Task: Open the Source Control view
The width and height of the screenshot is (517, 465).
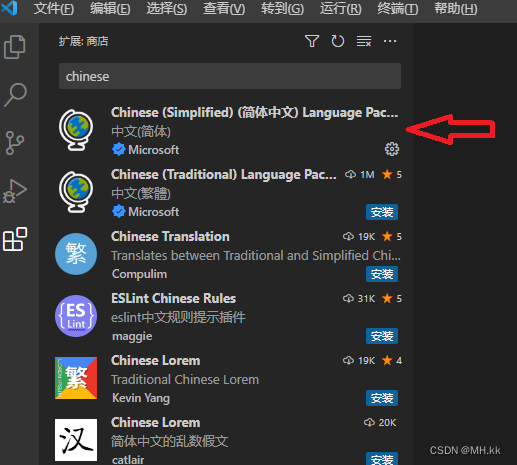Action: [15, 143]
